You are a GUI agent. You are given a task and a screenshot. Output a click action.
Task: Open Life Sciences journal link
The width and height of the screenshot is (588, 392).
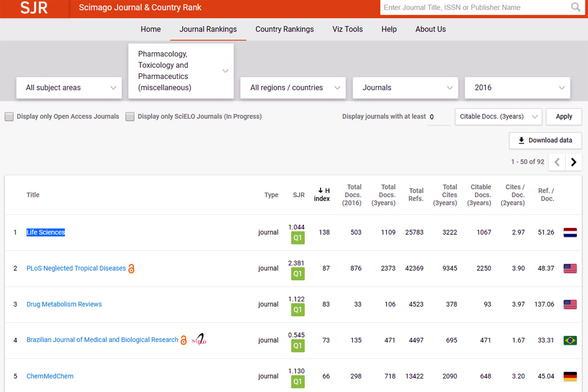46,232
